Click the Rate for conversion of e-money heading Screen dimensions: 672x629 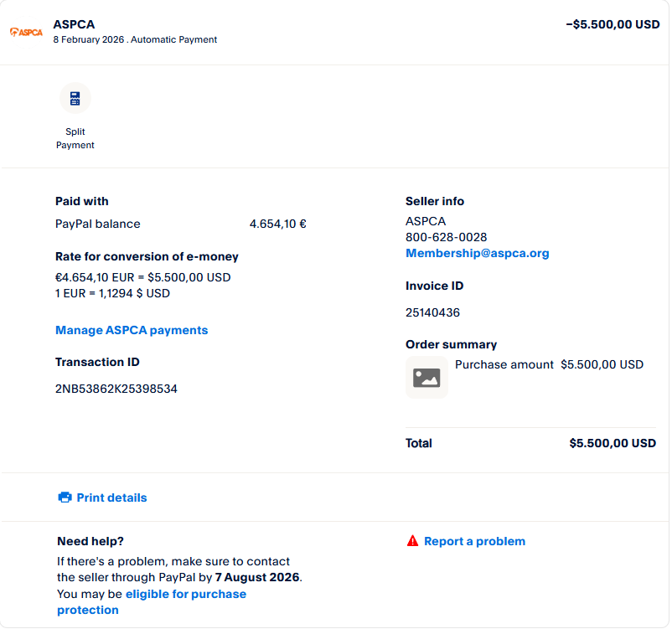click(147, 256)
